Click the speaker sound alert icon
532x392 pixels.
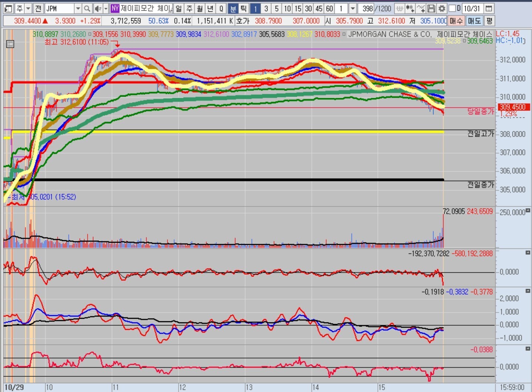click(x=97, y=9)
